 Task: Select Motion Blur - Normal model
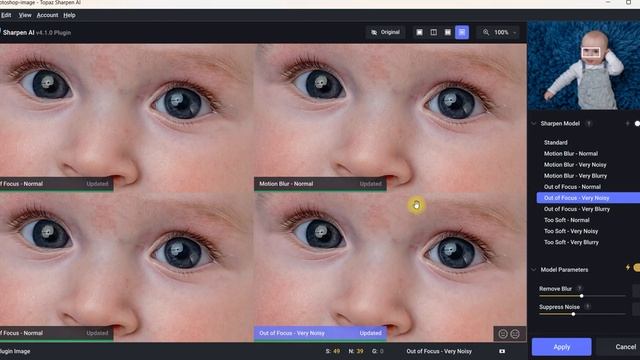pyautogui.click(x=571, y=153)
